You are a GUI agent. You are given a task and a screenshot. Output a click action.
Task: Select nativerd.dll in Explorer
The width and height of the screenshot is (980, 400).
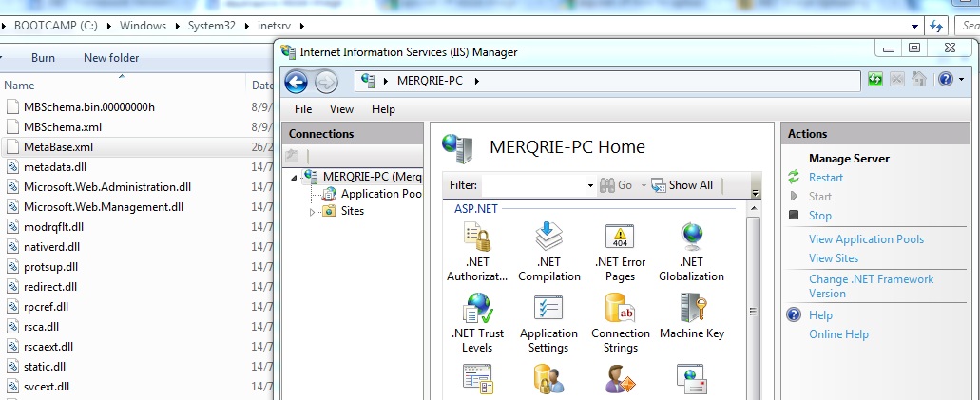(52, 247)
